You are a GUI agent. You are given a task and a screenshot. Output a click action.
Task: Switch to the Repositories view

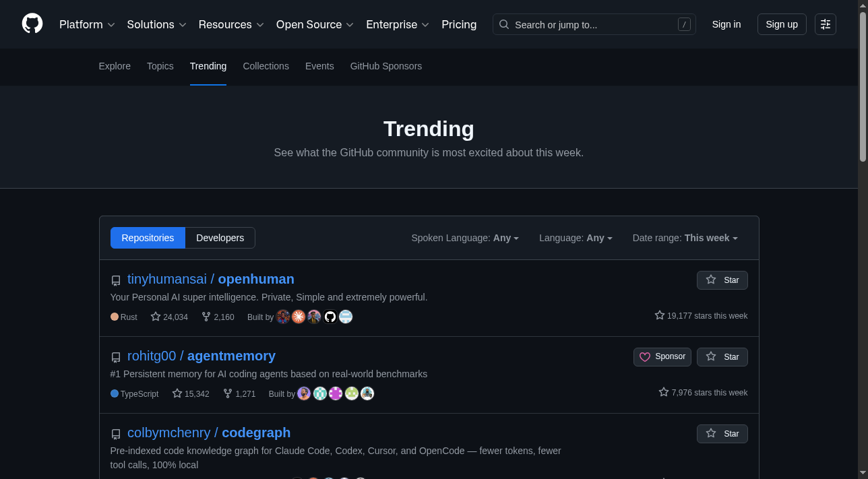tap(148, 238)
